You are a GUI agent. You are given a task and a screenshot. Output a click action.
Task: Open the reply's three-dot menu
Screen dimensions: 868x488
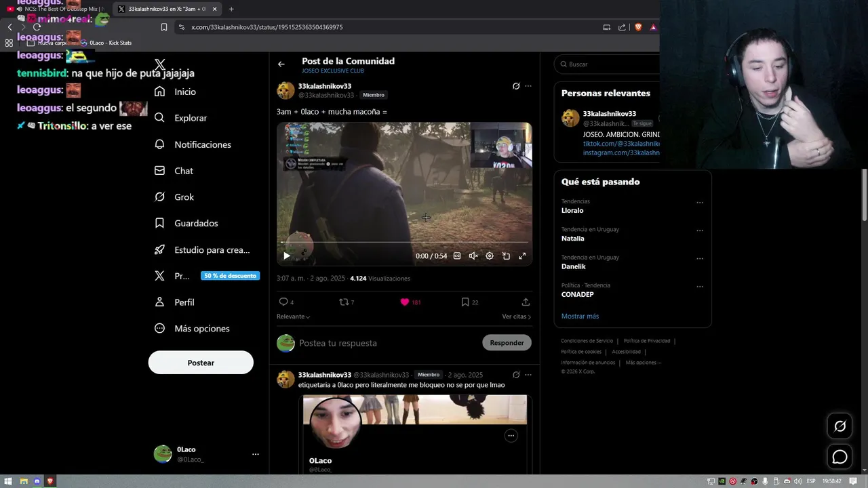[528, 375]
